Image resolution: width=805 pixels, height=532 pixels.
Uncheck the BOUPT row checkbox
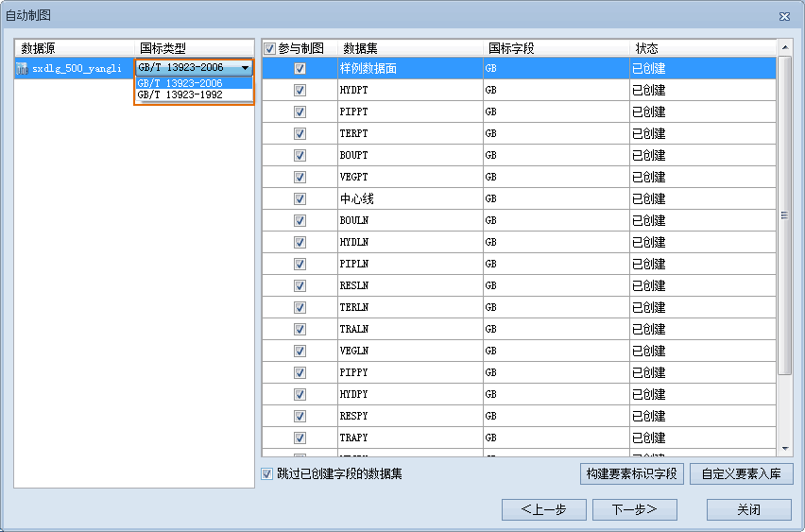pos(300,155)
